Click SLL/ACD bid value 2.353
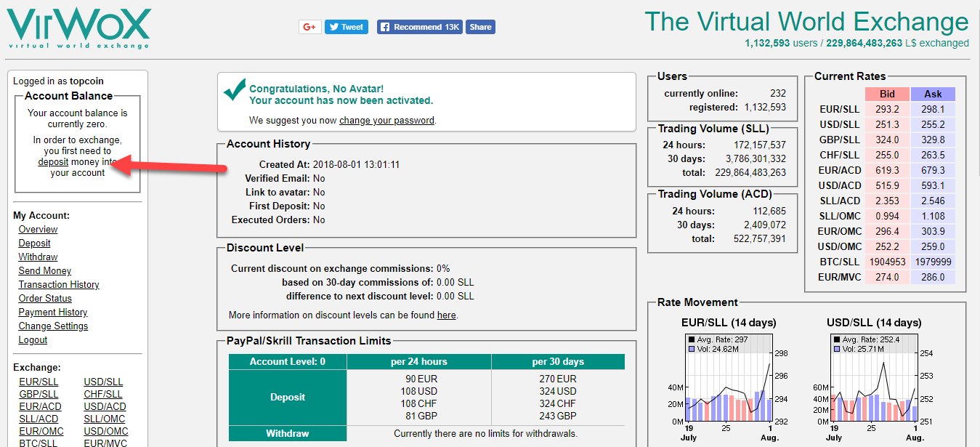Screen dimensions: 980x447 [887, 201]
